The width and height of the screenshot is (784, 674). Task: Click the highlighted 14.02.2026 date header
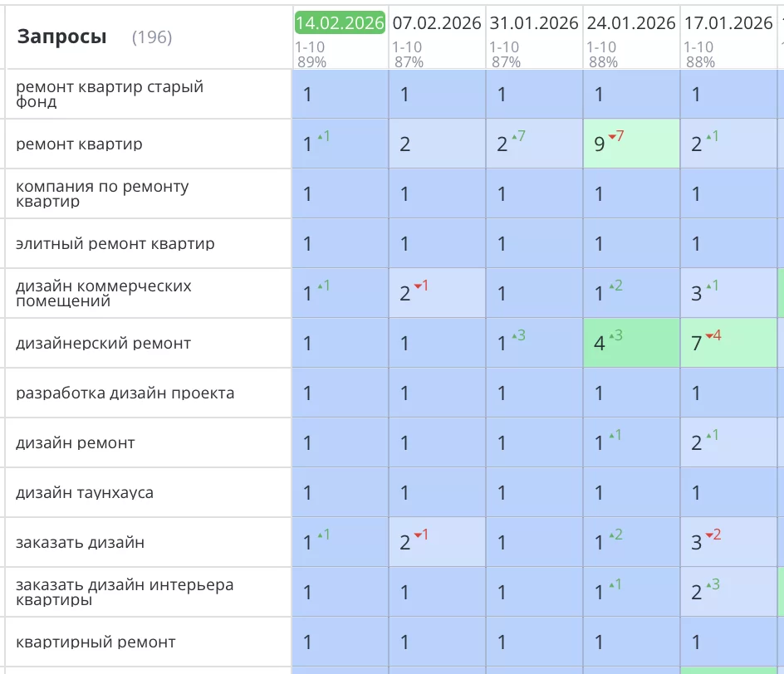click(340, 23)
